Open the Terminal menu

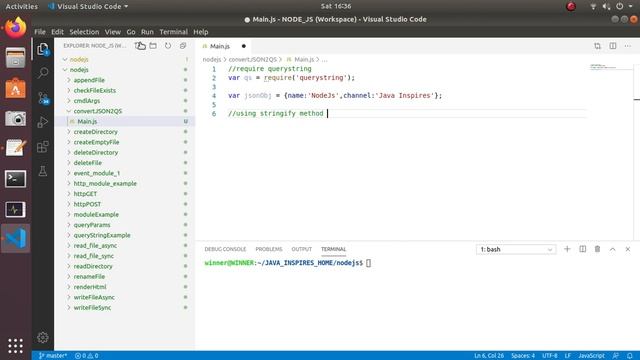pos(173,32)
